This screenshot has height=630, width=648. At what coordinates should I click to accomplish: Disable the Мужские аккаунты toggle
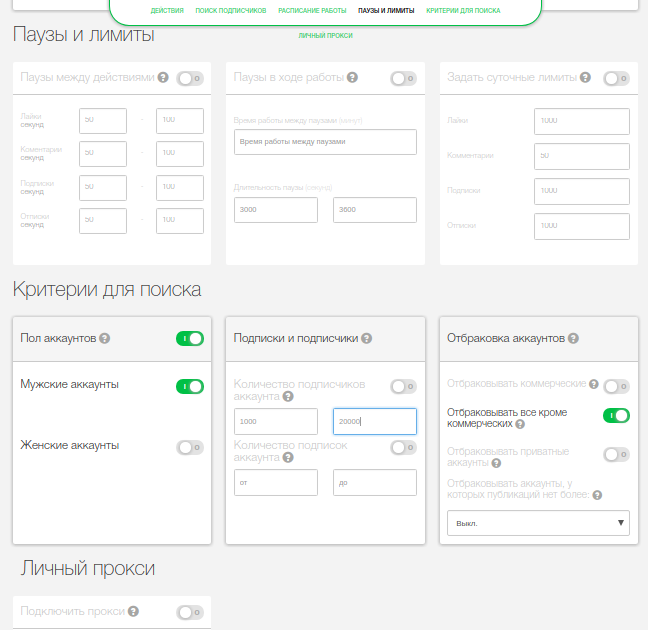coord(190,386)
